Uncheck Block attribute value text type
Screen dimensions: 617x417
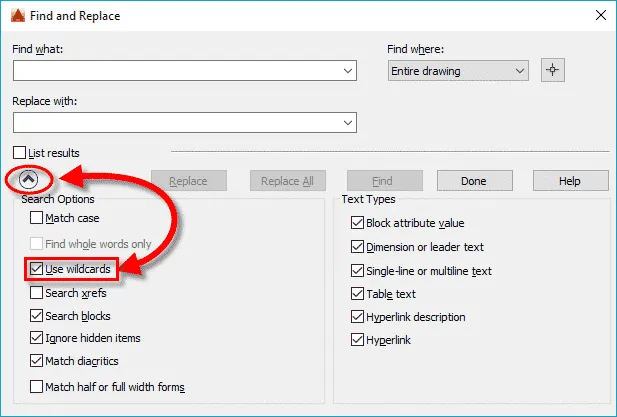357,223
